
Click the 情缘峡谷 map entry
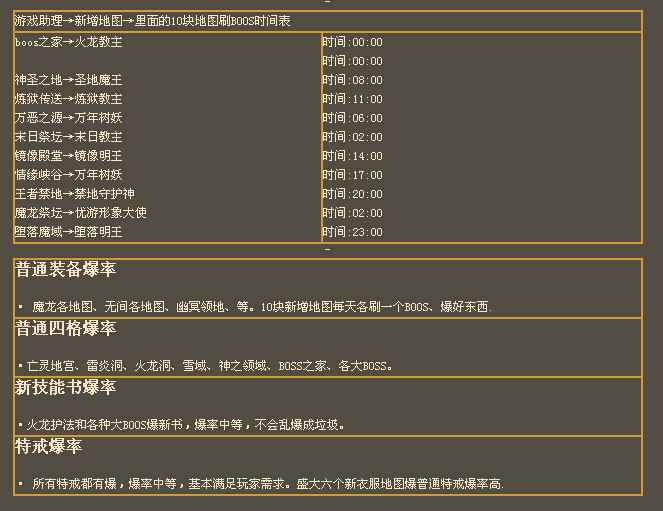click(x=69, y=175)
